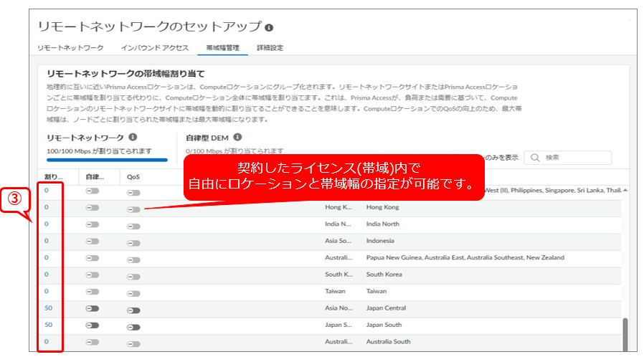Toggle 自律型 DEM switch for India North

pos(93,224)
